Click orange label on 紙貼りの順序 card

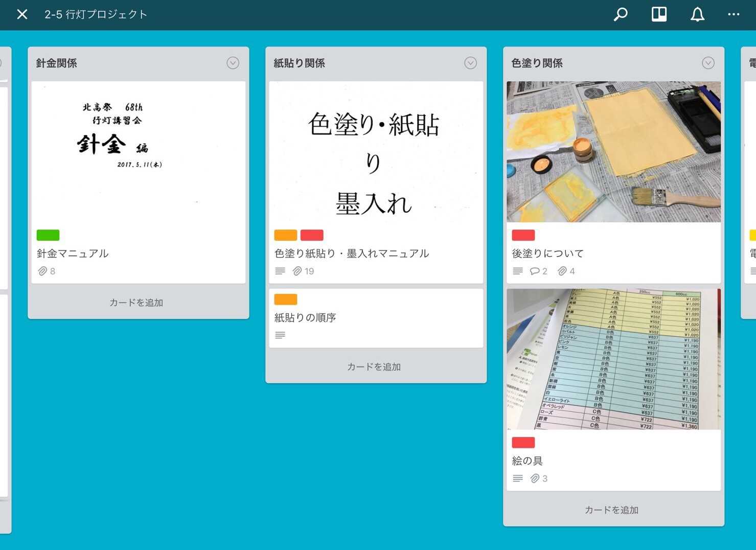coord(286,300)
